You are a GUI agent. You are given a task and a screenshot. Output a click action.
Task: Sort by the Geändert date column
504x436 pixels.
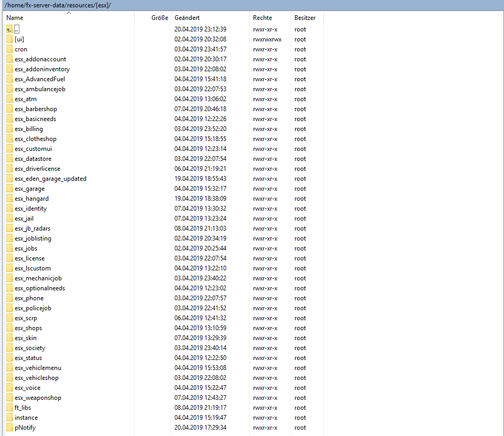click(x=187, y=18)
